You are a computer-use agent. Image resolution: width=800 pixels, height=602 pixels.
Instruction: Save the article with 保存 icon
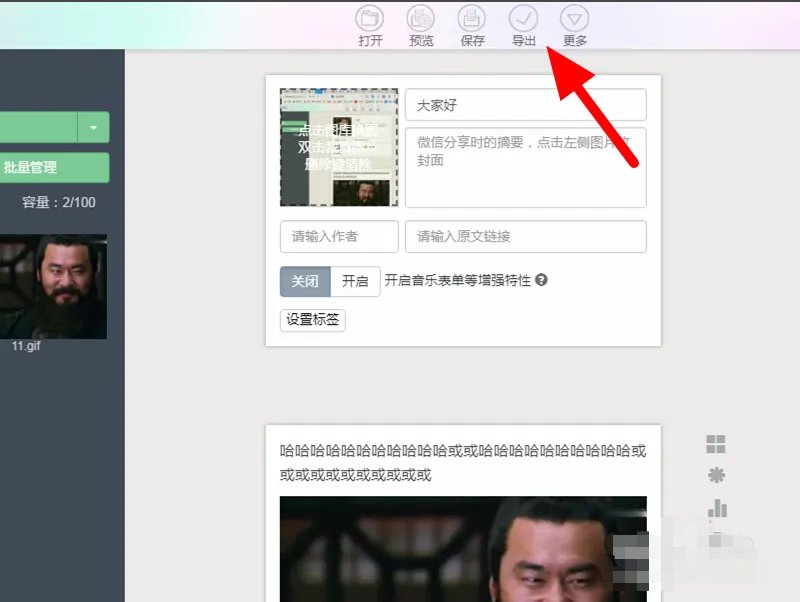coord(472,20)
